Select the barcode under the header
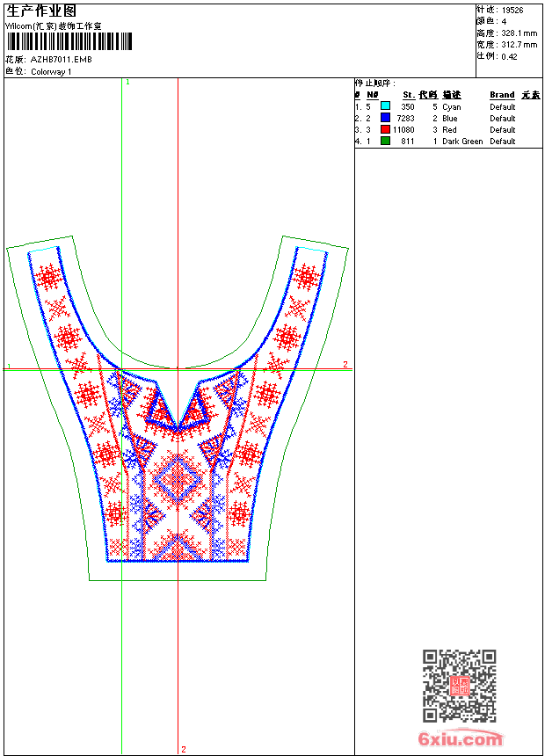The height and width of the screenshot is (756, 545). [69, 41]
